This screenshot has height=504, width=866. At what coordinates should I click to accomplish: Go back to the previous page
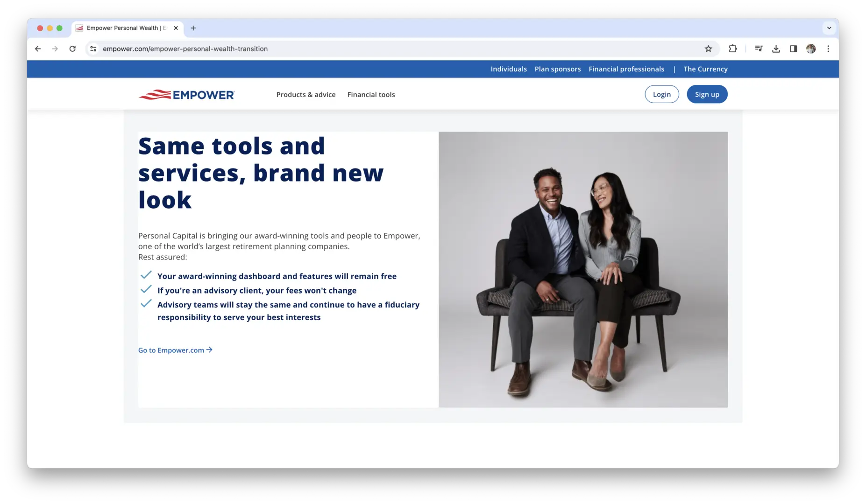pyautogui.click(x=38, y=49)
